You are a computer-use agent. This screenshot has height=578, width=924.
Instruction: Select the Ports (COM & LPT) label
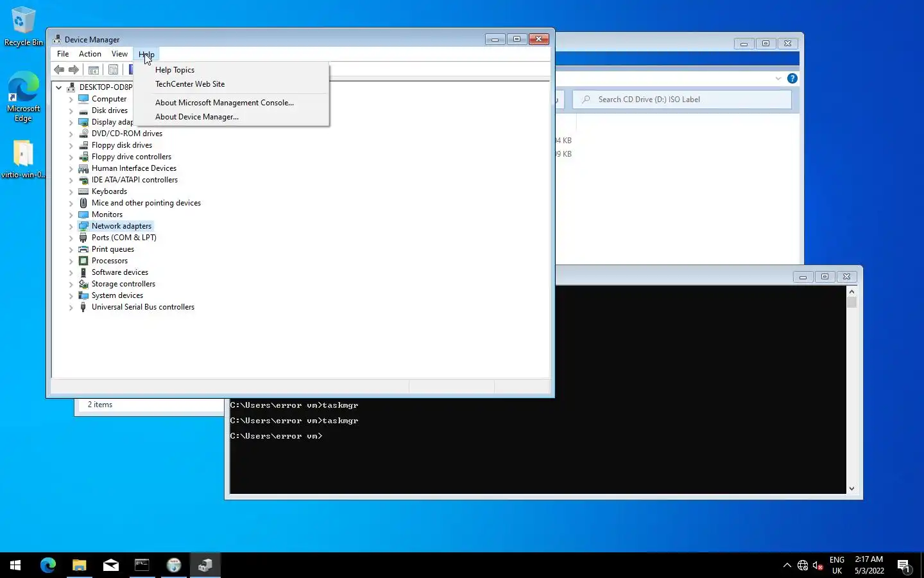tap(124, 238)
